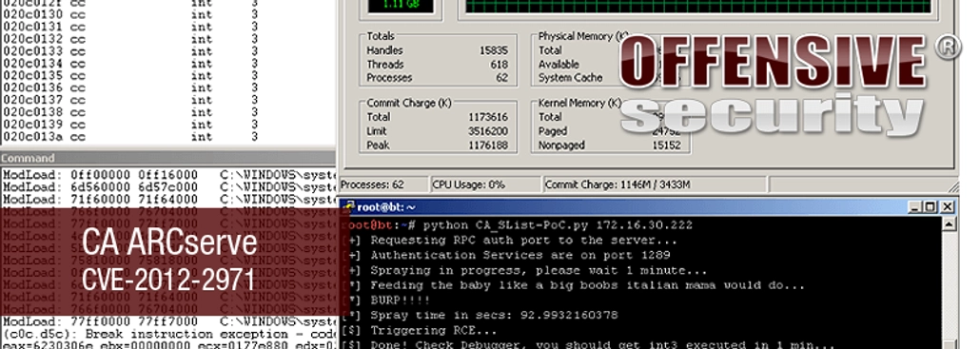Click the PuTTY icon in root@bt title bar
This screenshot has height=349, width=980.
pyautogui.click(x=349, y=206)
